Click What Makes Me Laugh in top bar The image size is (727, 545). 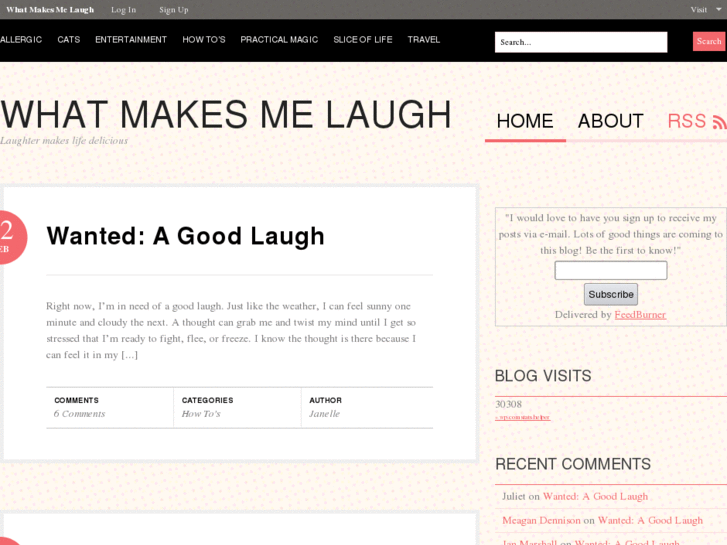[50, 10]
